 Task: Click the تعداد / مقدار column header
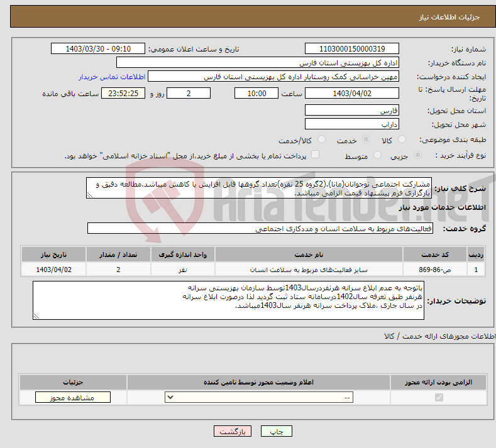tap(118, 254)
